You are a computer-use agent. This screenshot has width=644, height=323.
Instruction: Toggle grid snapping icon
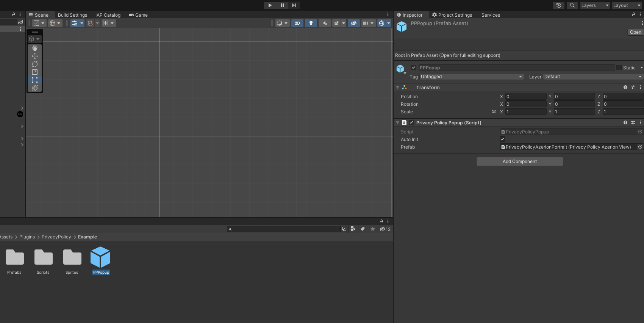[x=90, y=23]
